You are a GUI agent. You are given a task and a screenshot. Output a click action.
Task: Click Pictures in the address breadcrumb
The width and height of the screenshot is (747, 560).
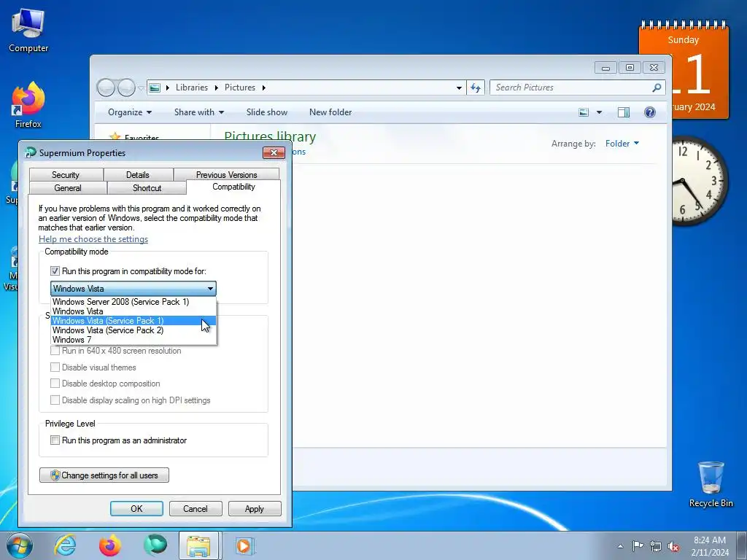pyautogui.click(x=239, y=87)
